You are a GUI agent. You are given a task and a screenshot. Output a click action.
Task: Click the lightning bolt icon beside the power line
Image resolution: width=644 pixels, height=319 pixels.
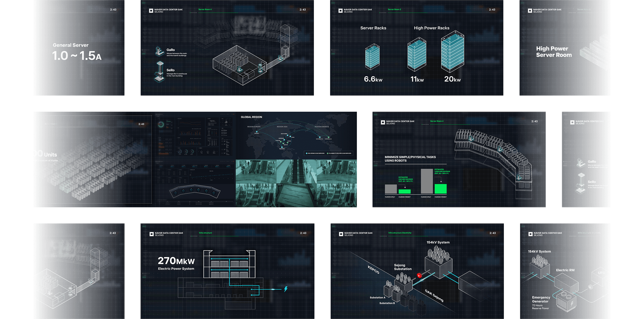[286, 289]
